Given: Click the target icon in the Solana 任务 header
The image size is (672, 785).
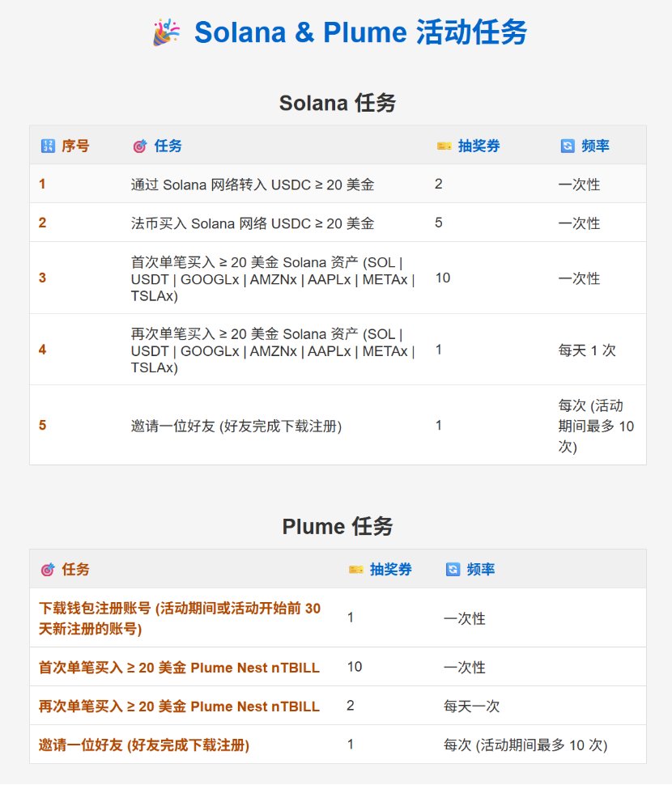Looking at the screenshot, I should [139, 146].
